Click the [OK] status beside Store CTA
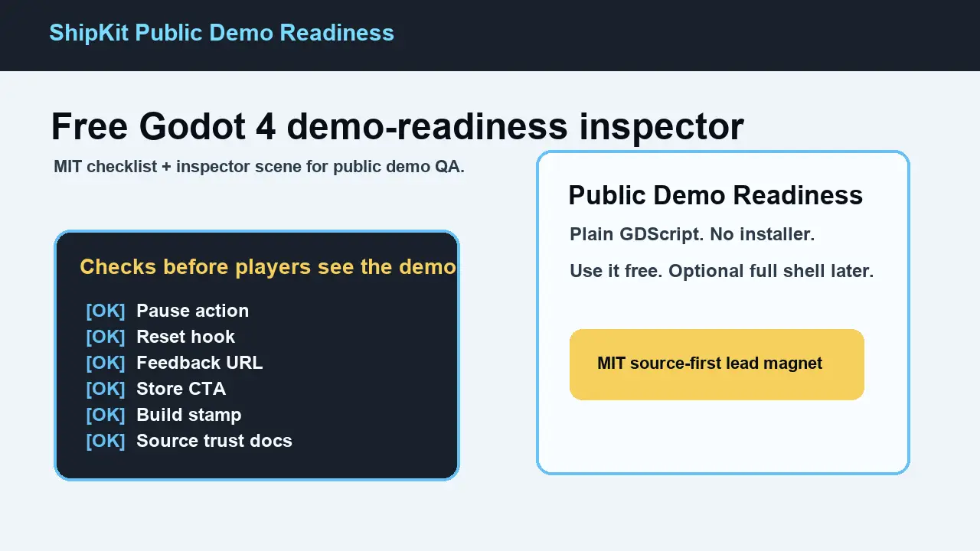The height and width of the screenshot is (551, 980). pyautogui.click(x=106, y=389)
